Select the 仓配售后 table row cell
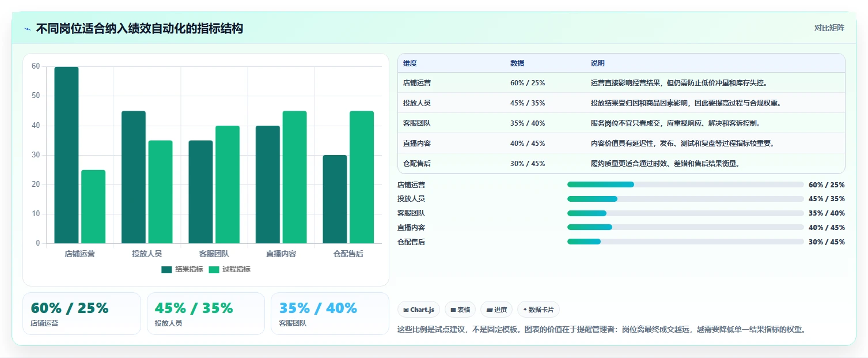The height and width of the screenshot is (358, 868). click(417, 164)
